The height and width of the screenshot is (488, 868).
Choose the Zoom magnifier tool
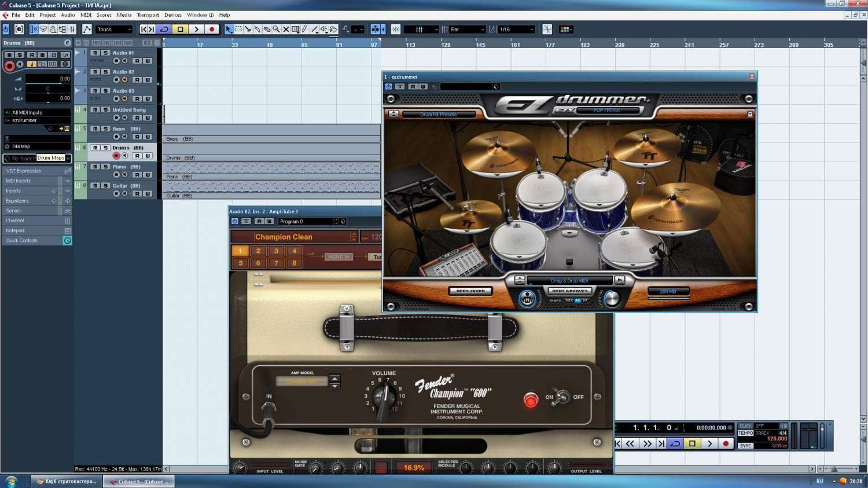click(x=277, y=29)
